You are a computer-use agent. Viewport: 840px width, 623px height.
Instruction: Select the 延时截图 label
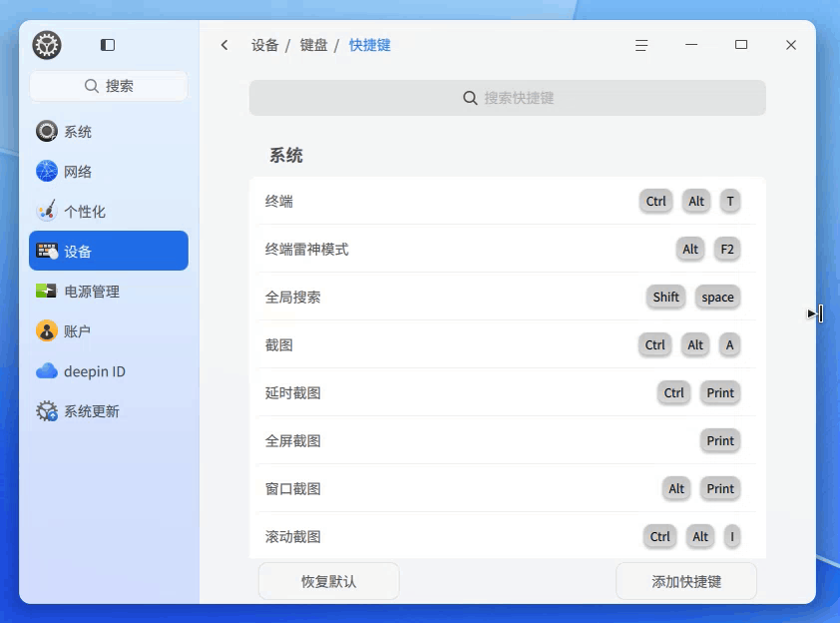point(293,392)
